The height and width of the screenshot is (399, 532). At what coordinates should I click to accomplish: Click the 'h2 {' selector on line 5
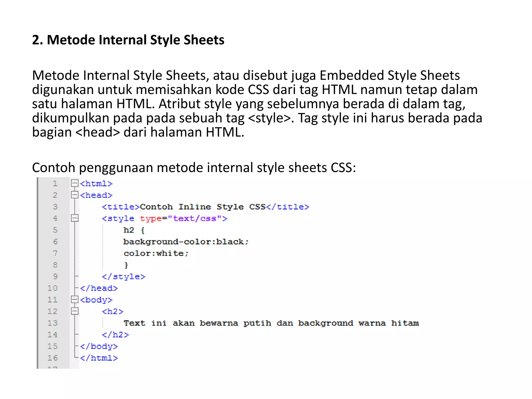point(134,230)
